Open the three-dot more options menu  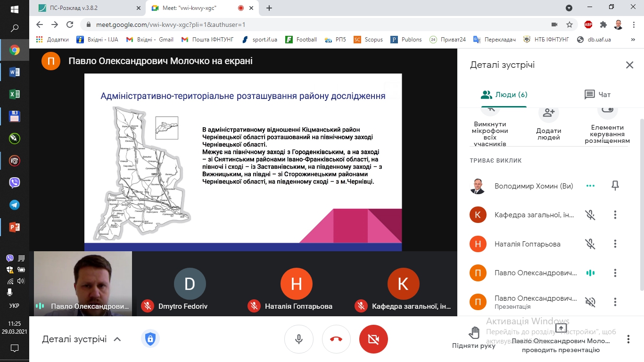628,339
